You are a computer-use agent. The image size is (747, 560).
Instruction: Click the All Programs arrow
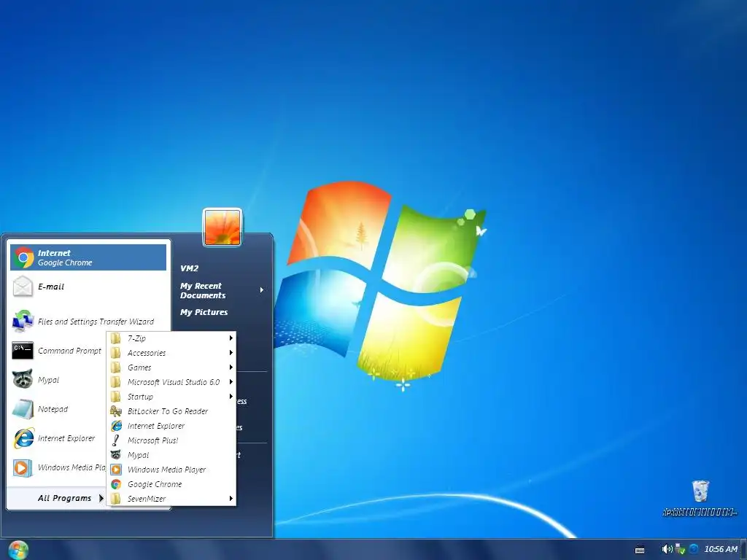(101, 498)
